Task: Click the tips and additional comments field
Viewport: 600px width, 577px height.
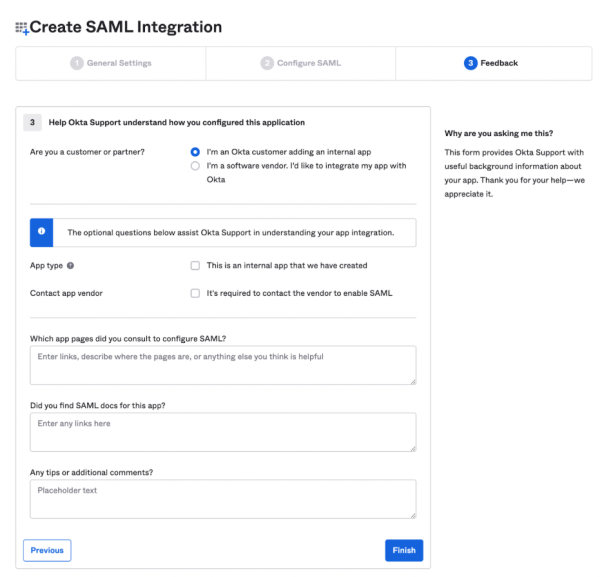Action: [222, 498]
